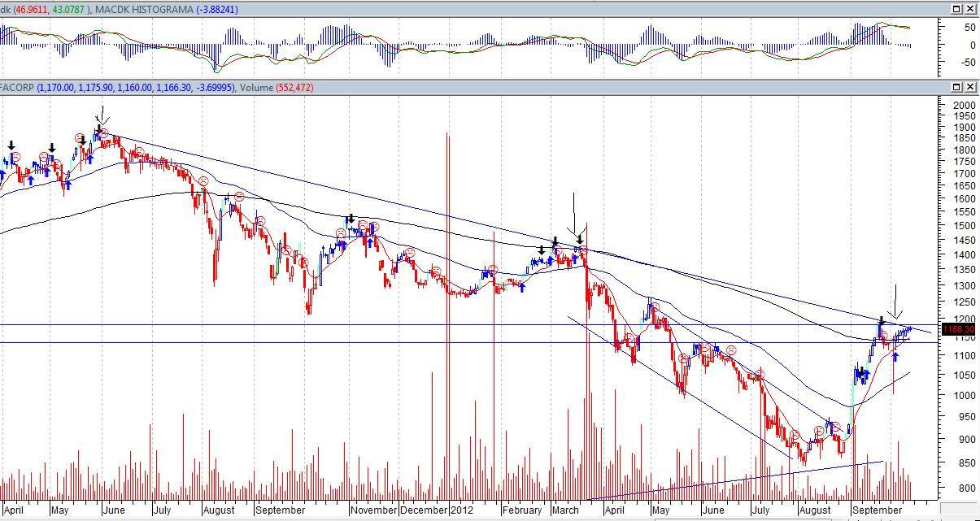The image size is (980, 521).
Task: Close the FACORP price pane
Action: click(x=969, y=87)
